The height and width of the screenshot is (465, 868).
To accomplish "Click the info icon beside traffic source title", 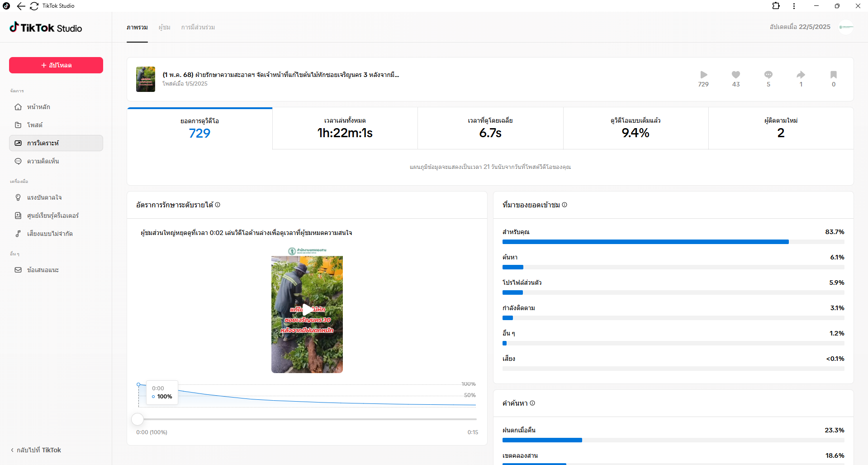I will [x=564, y=205].
